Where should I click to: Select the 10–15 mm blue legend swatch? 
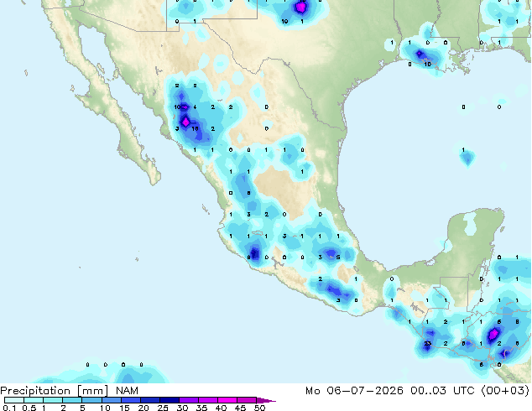pos(111,400)
